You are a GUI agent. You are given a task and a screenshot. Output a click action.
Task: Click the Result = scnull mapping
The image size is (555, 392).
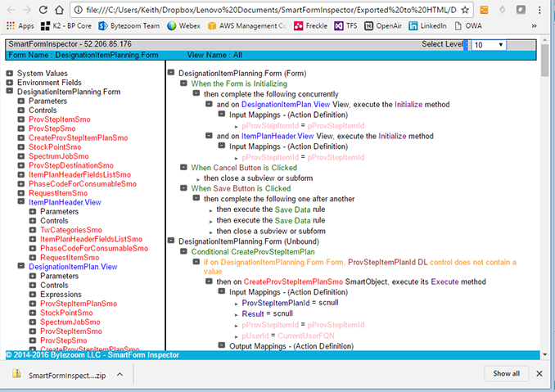[267, 313]
